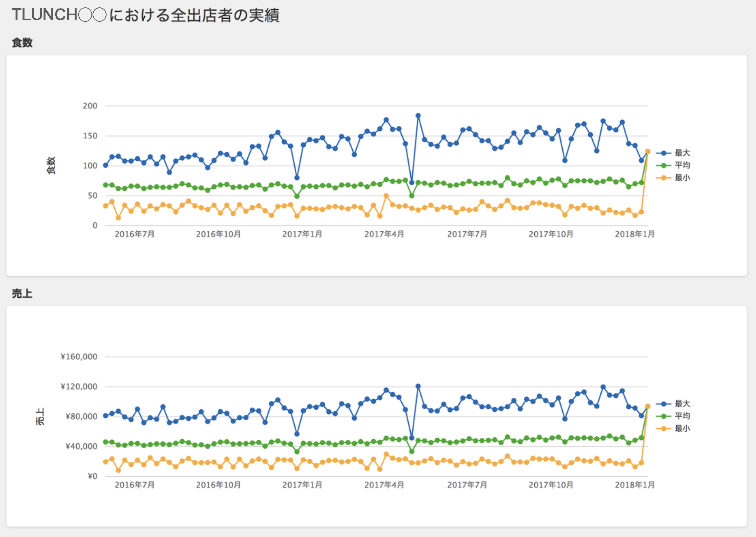Click the 200 y-axis label in 食数 chart
756x537 pixels.
coord(90,106)
